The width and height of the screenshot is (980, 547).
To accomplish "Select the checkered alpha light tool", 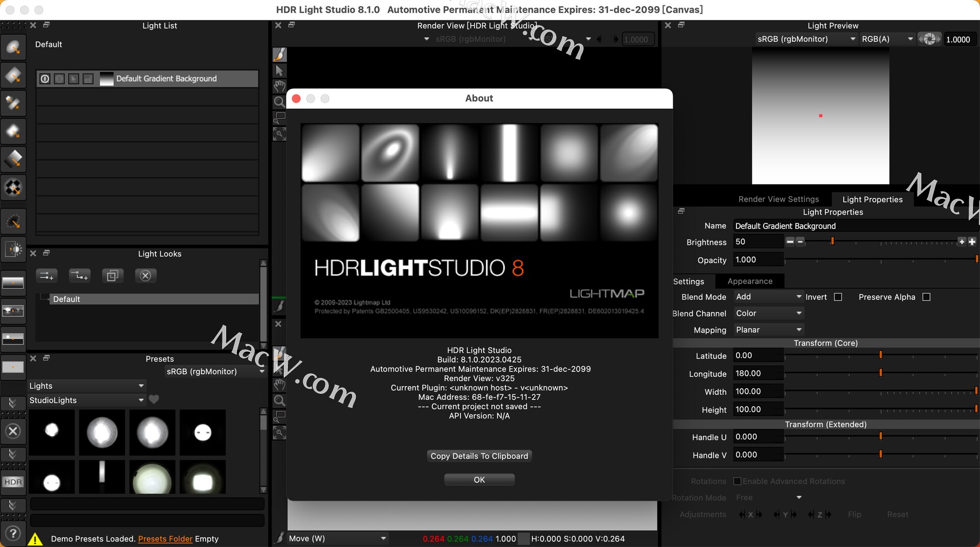I will coord(13,187).
